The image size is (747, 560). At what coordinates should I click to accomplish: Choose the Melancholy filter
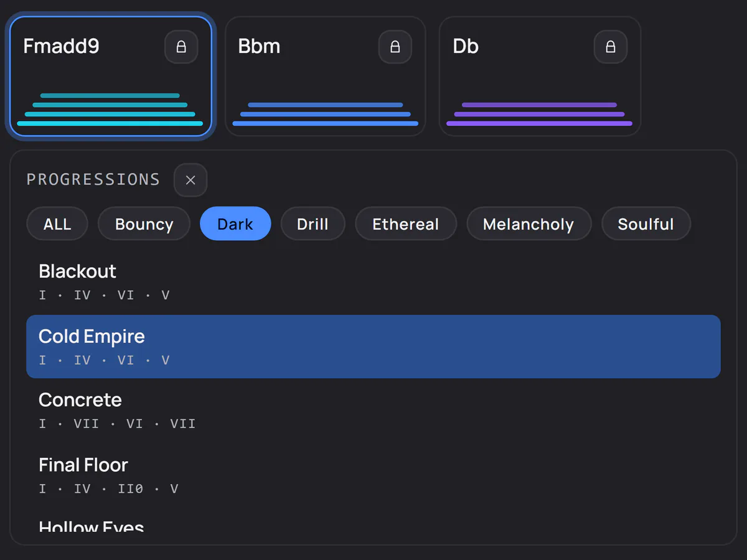[529, 224]
